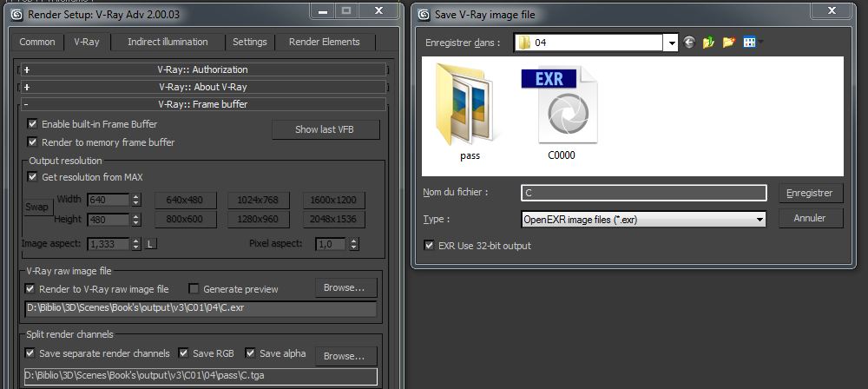Click the Image aspect value field
This screenshot has width=868, height=389.
108,244
